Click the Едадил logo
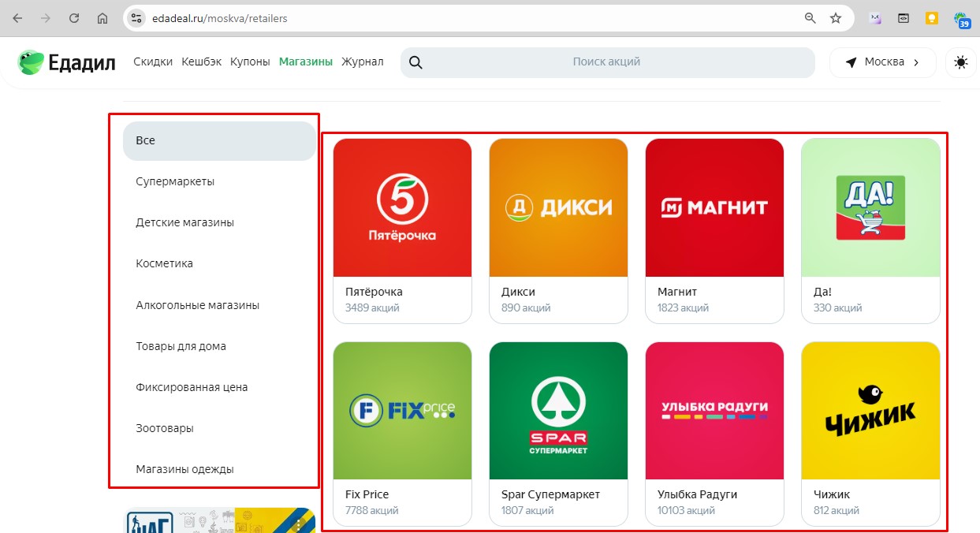This screenshot has width=980, height=533. click(67, 62)
